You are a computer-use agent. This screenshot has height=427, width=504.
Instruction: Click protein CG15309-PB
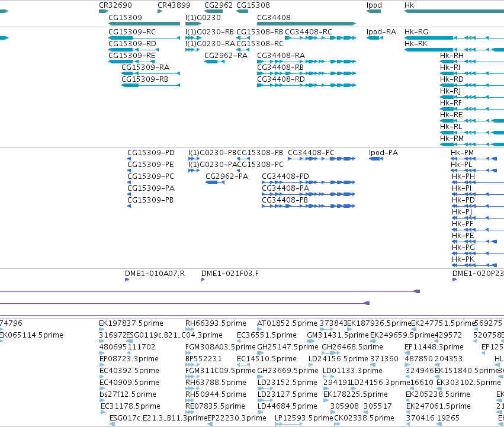129,206
